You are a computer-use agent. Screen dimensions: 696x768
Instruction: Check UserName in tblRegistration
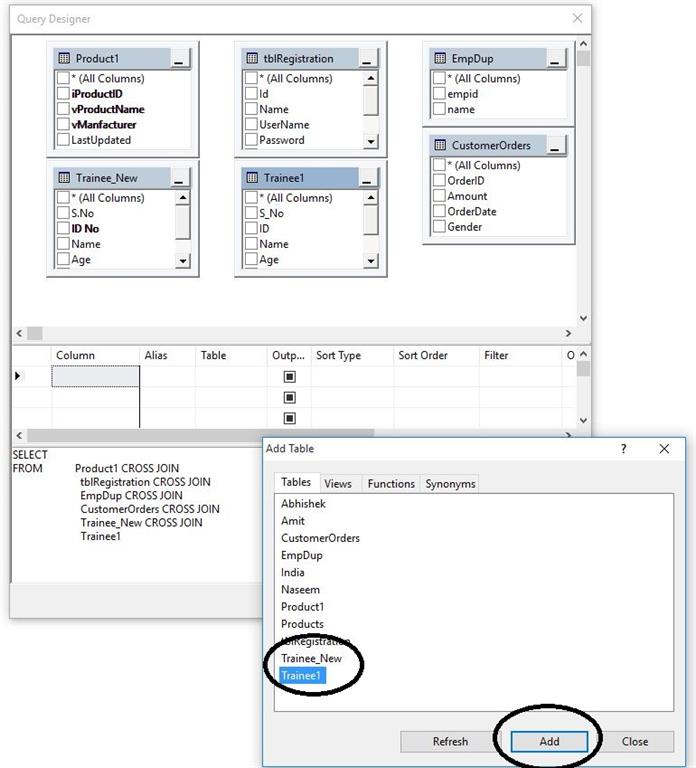251,124
